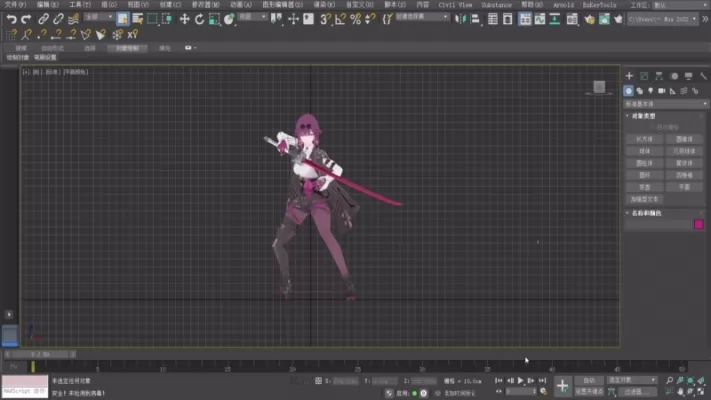Switch to the Hierarchy panel tab
The image size is (711, 400).
click(x=659, y=76)
